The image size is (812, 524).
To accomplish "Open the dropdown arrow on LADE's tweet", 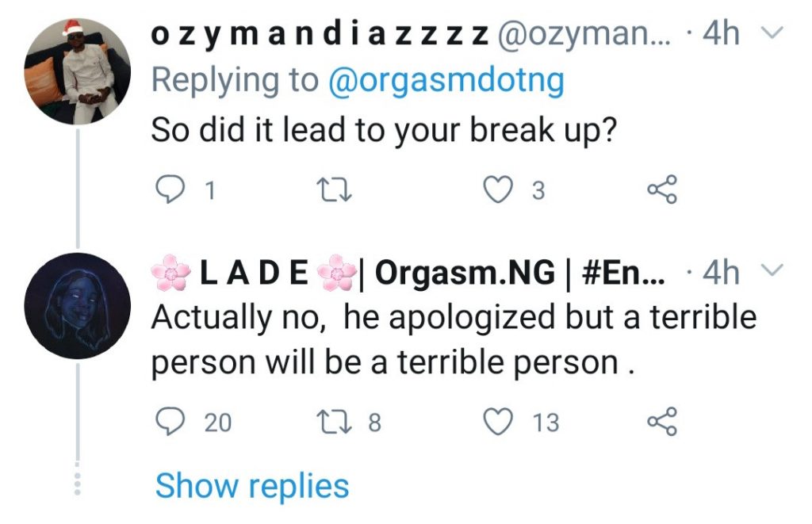I will (770, 273).
